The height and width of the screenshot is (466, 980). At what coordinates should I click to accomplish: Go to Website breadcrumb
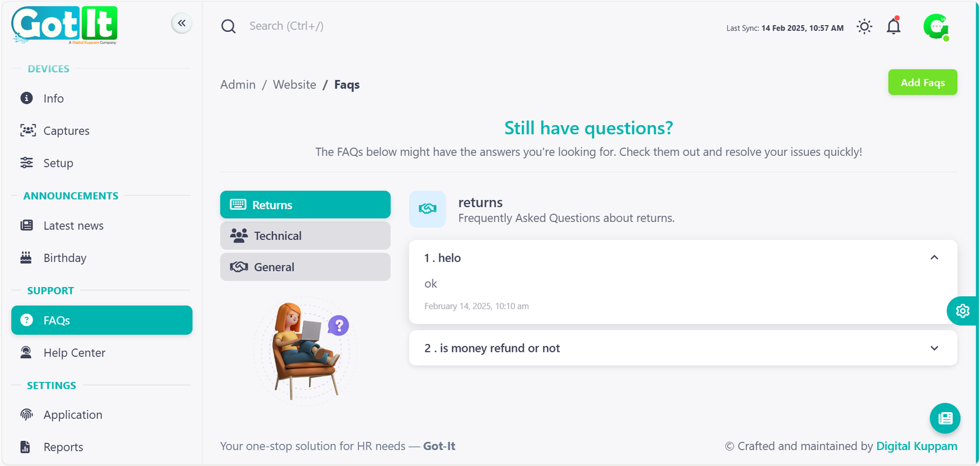[x=295, y=85]
